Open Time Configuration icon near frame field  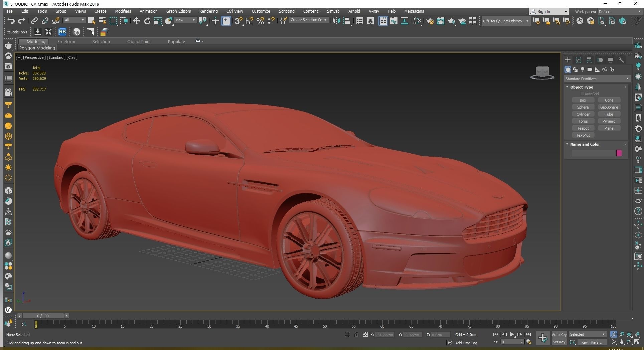(529, 342)
